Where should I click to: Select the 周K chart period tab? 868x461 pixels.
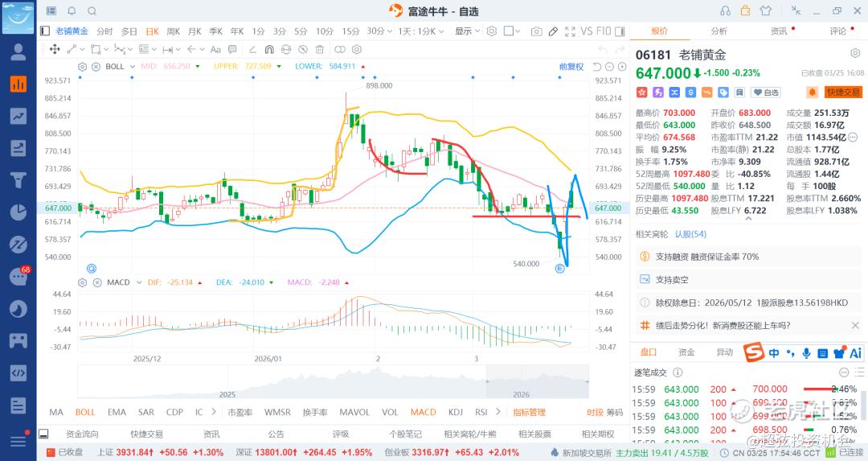173,31
